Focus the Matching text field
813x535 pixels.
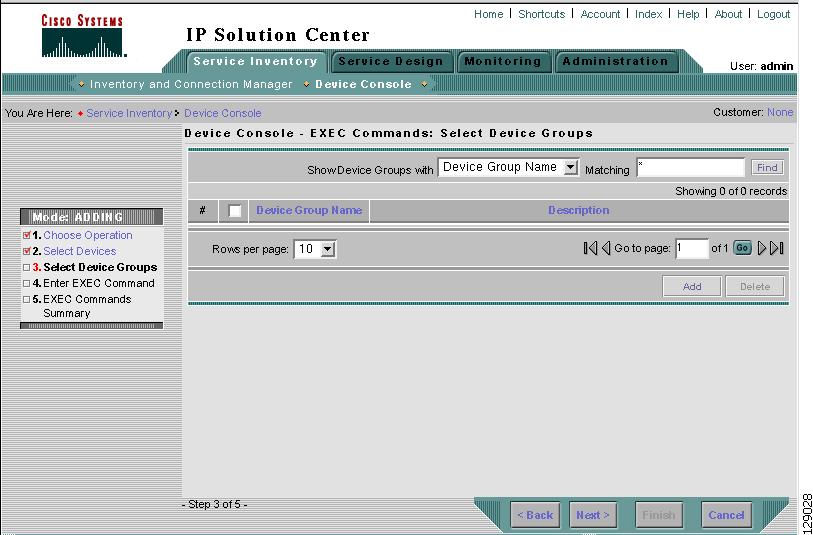[x=691, y=167]
